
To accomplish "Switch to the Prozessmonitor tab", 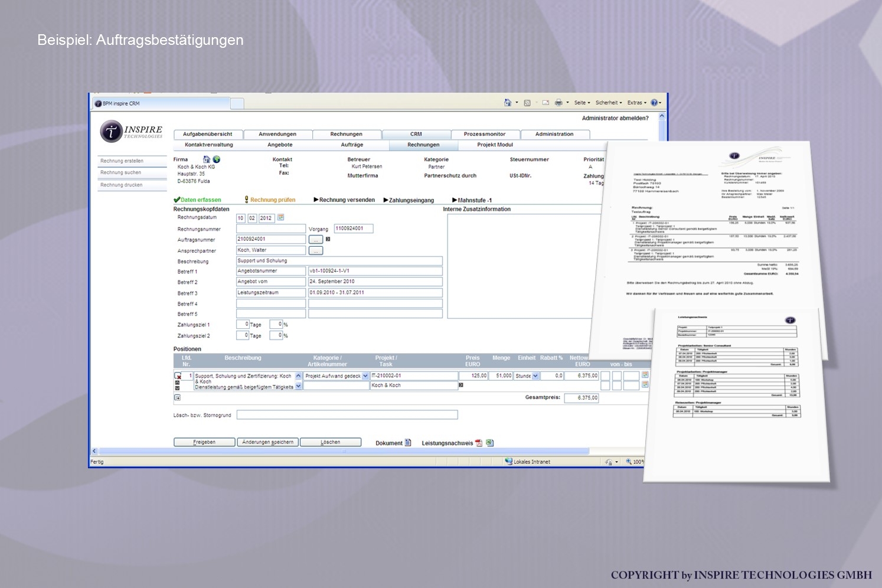I will pos(485,134).
